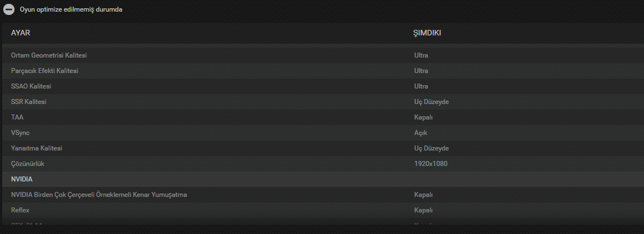Select the Parçacık Efekti Kalitesi setting
Image resolution: width=644 pixels, height=234 pixels.
coord(45,71)
